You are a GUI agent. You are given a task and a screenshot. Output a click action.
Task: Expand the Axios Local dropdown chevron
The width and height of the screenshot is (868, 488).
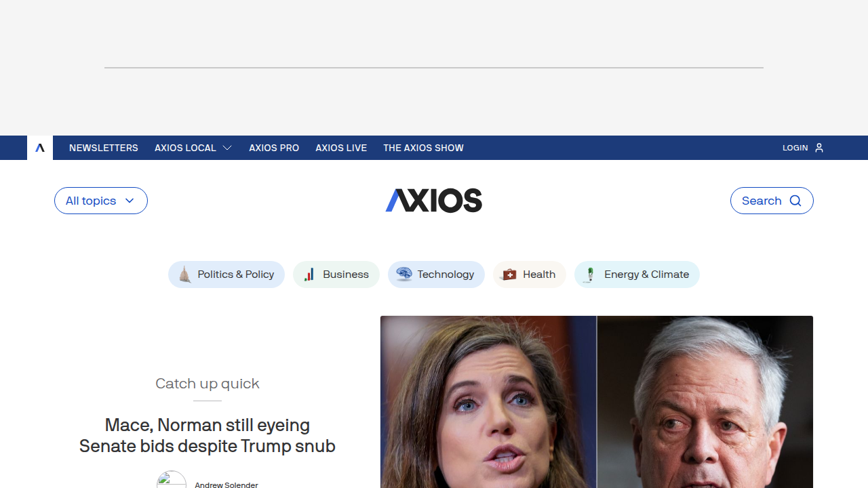tap(227, 148)
